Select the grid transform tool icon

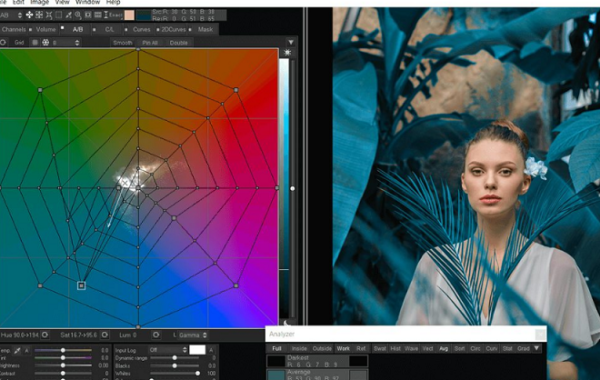point(39,15)
